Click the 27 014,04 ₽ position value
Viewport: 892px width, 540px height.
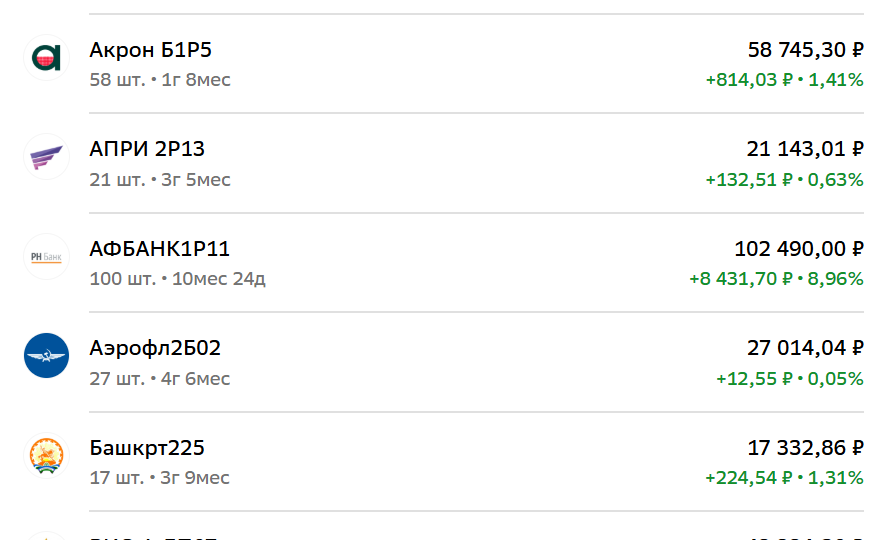[x=805, y=348]
